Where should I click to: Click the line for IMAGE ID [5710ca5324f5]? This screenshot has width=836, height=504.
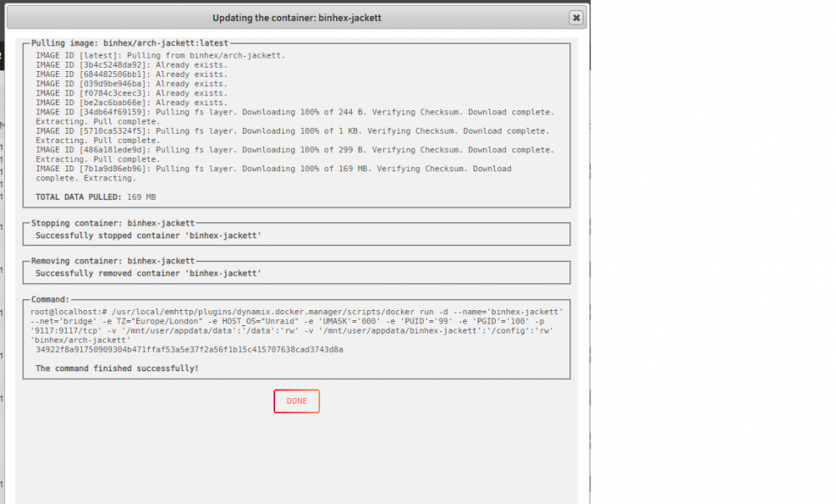(293, 136)
